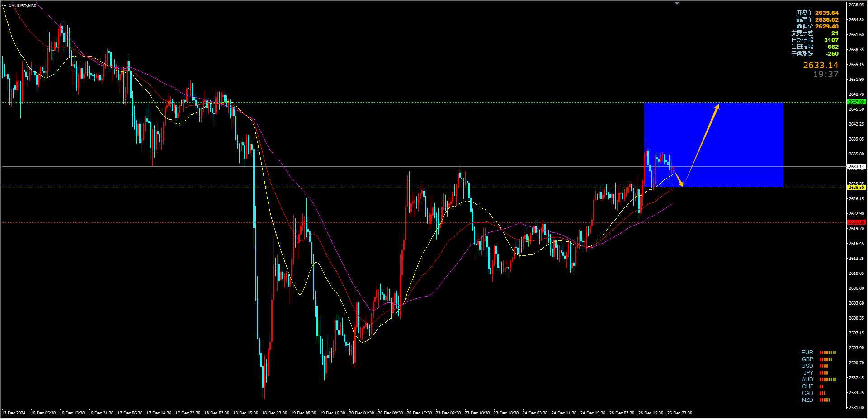Click the EUR strength bar meter
This screenshot has width=868, height=419.
pos(828,353)
